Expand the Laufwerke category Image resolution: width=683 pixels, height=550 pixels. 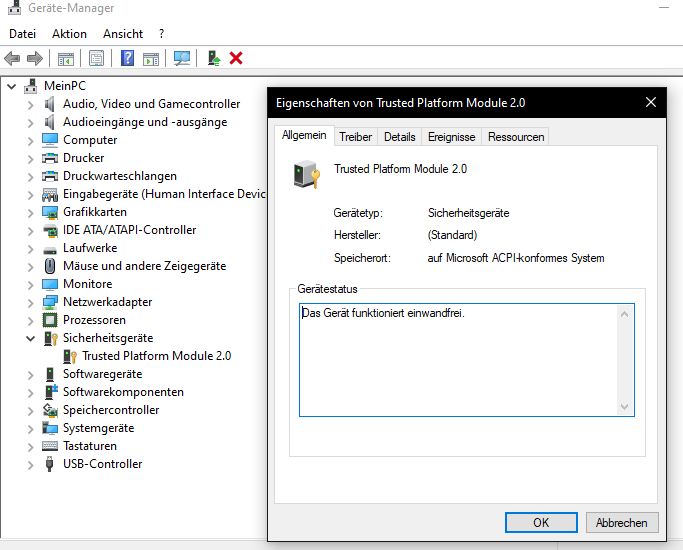[30, 249]
